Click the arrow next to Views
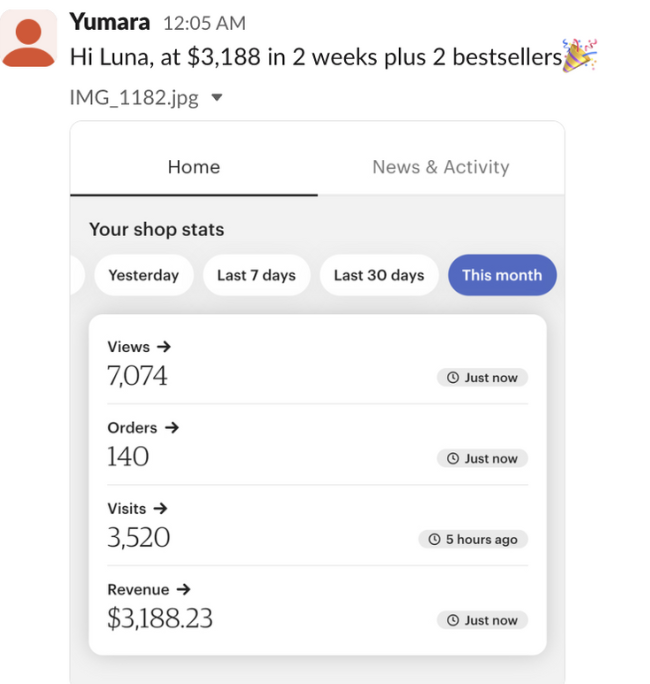This screenshot has height=684, width=650. (x=164, y=347)
